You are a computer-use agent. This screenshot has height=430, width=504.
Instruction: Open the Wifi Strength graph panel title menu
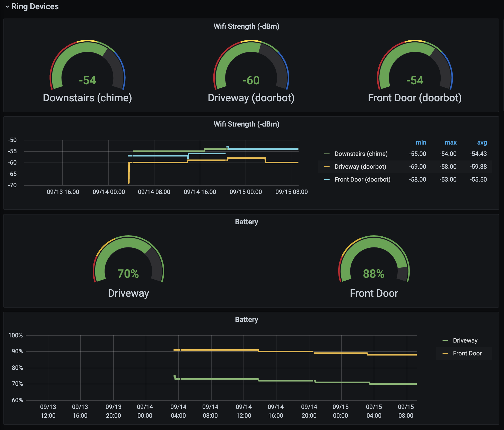(x=246, y=124)
